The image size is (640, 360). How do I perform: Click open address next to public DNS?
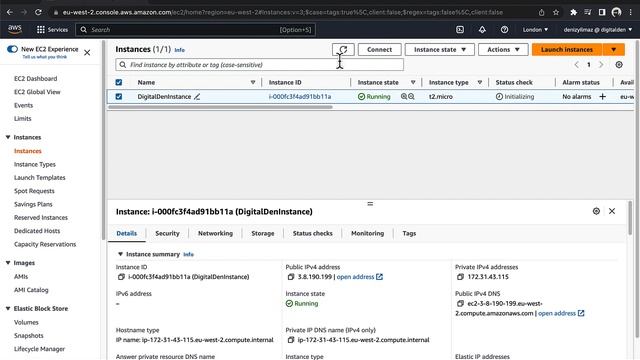(x=561, y=313)
